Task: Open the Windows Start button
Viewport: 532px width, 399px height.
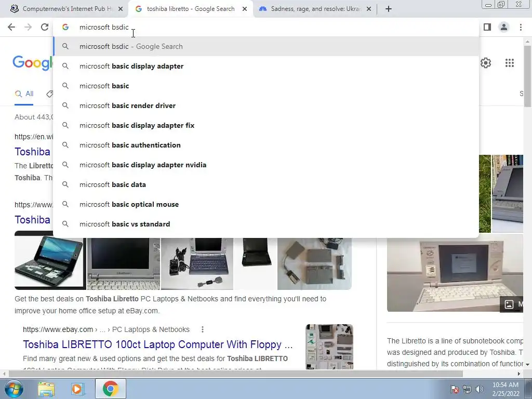Action: pyautogui.click(x=13, y=389)
